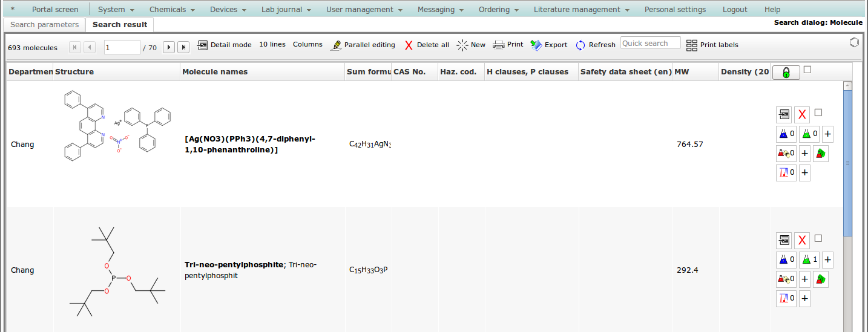Open the Chemicals dropdown menu
Screen dimensions: 868x332
coord(172,10)
